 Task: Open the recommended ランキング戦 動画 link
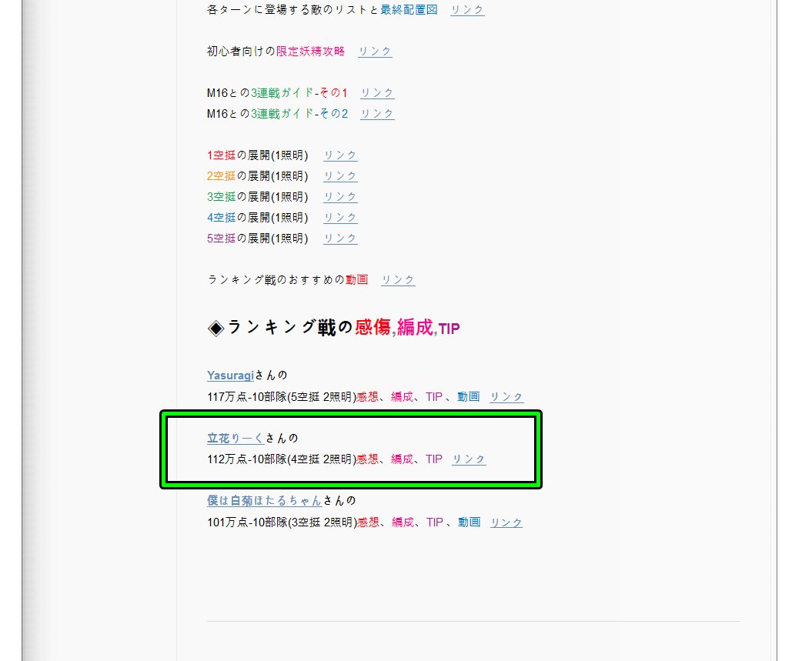pos(398,280)
